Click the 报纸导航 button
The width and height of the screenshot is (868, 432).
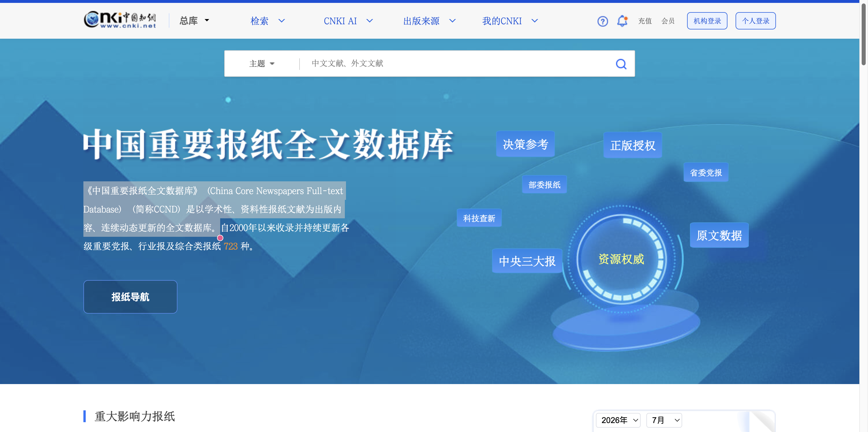[130, 297]
